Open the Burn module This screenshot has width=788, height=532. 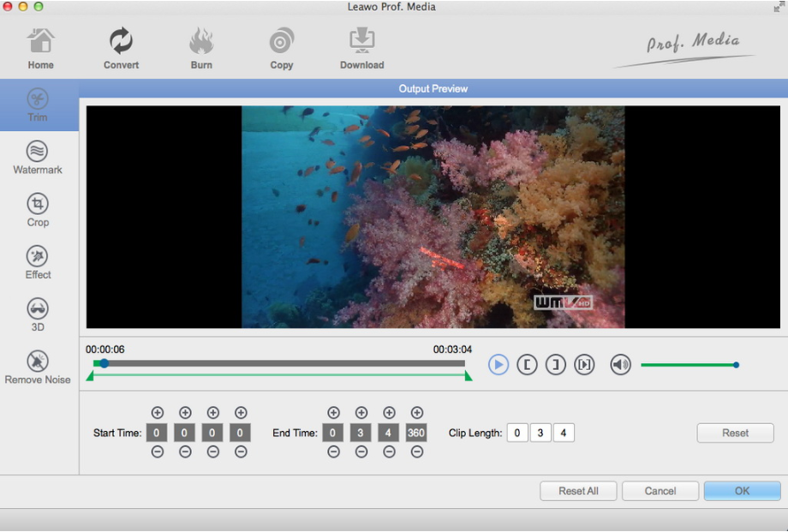click(201, 48)
